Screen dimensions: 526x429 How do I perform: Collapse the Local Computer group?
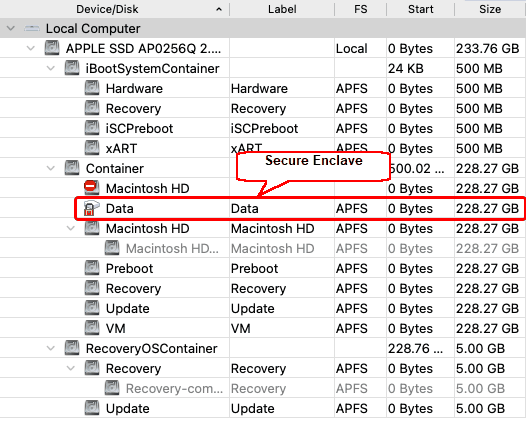click(11, 28)
